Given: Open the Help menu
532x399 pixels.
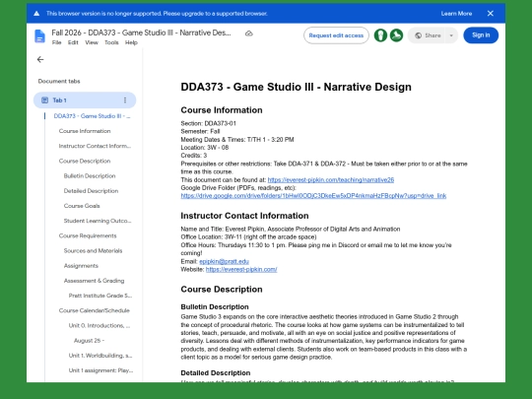Looking at the screenshot, I should click(131, 42).
